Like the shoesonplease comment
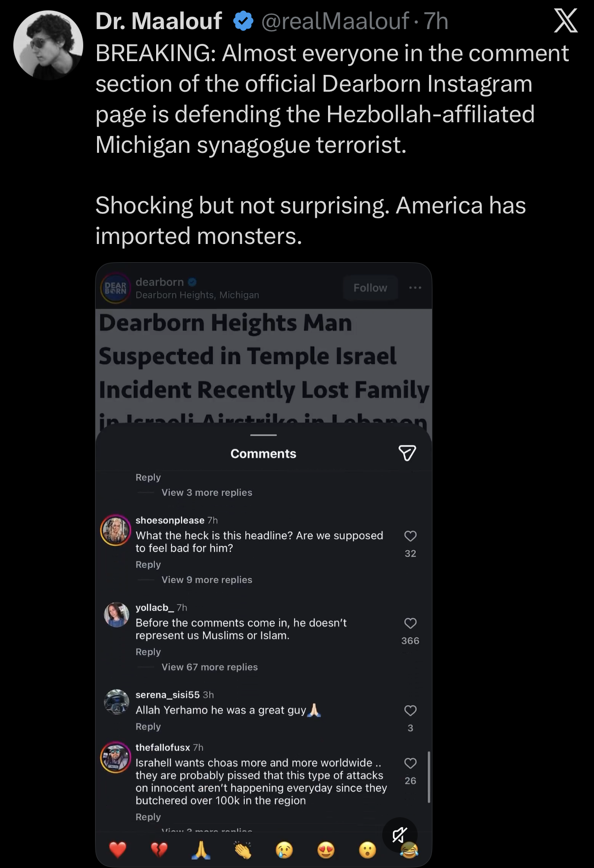594x868 pixels. click(410, 536)
